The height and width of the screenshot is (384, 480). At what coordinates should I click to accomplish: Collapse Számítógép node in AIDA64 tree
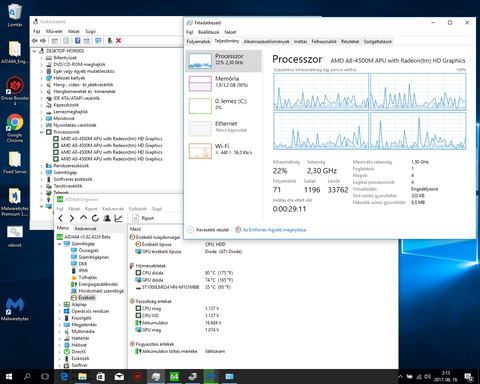(x=60, y=244)
